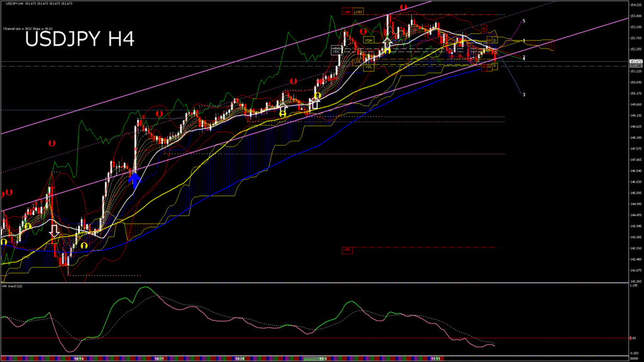Click the LML label at chart bottom
This screenshot has height=362, width=644.
click(347, 250)
